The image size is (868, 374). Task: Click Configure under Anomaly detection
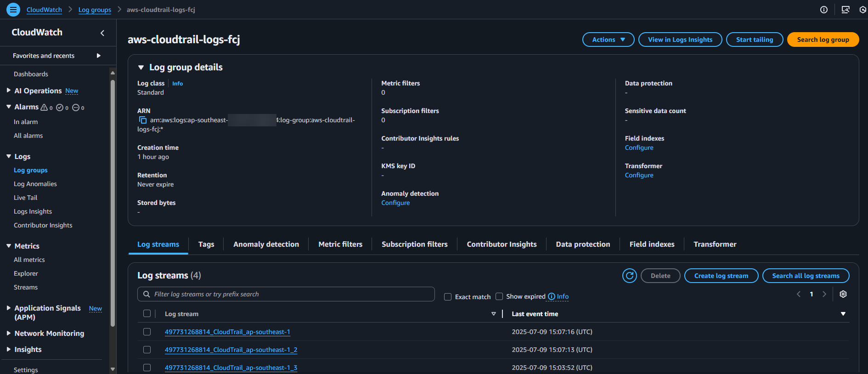pos(395,203)
